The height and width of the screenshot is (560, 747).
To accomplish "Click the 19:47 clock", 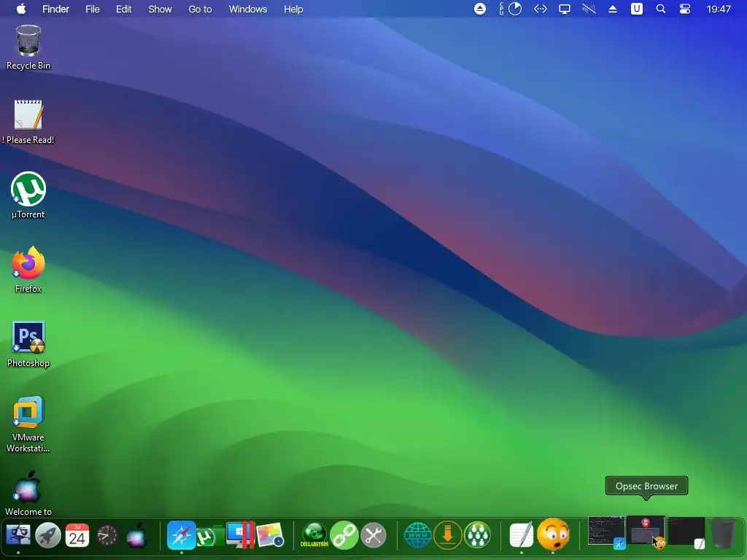I will tap(719, 9).
